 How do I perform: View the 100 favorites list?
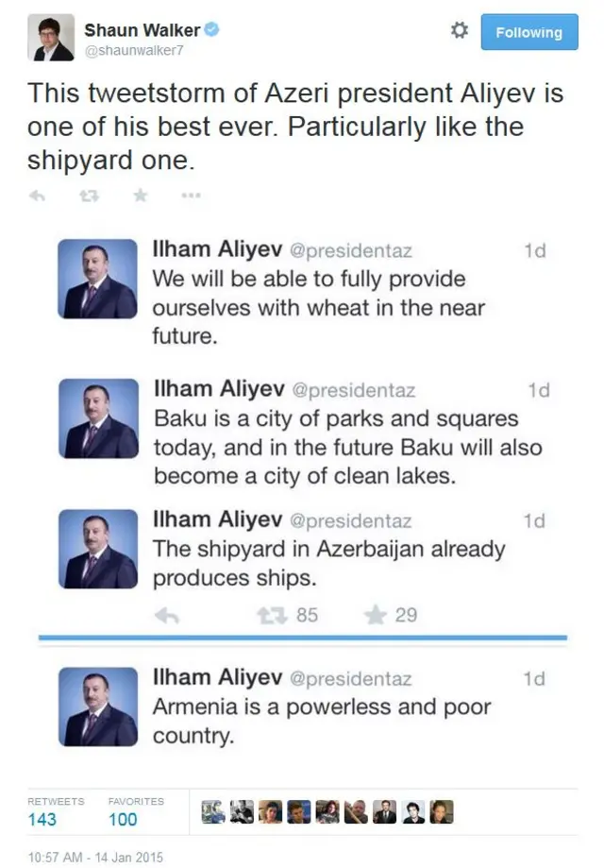point(123,819)
